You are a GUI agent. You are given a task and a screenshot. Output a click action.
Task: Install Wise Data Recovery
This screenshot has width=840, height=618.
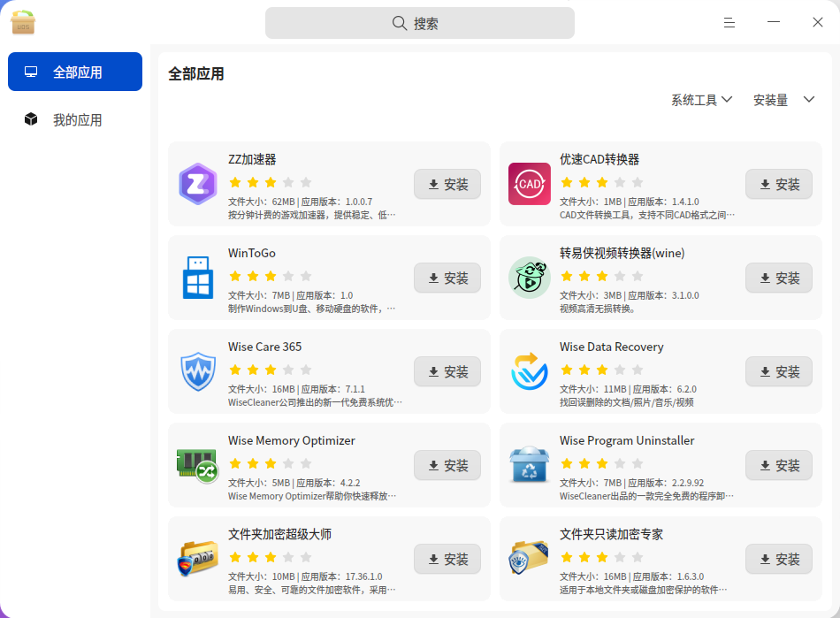click(779, 371)
